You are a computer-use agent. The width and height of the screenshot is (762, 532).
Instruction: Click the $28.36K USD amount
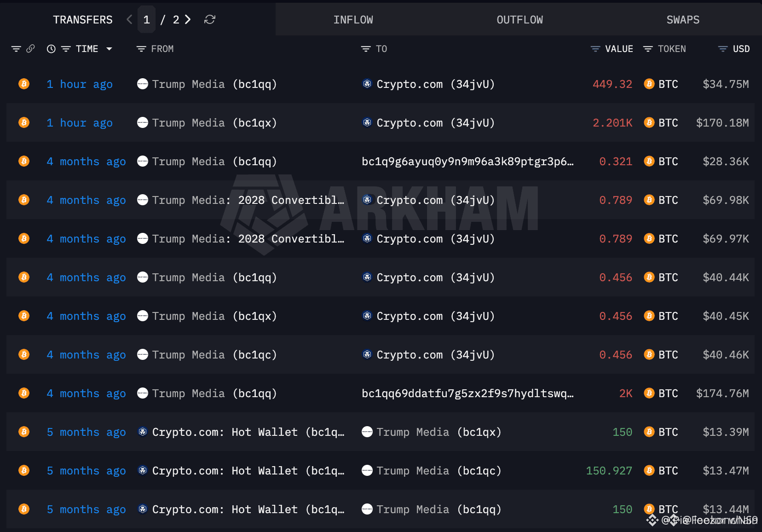click(726, 162)
